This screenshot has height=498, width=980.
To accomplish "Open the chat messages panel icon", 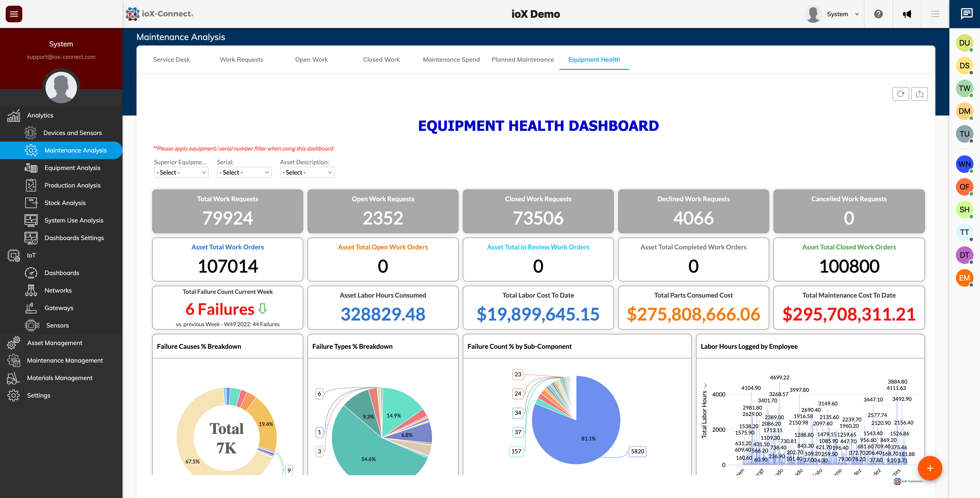I will pos(966,14).
